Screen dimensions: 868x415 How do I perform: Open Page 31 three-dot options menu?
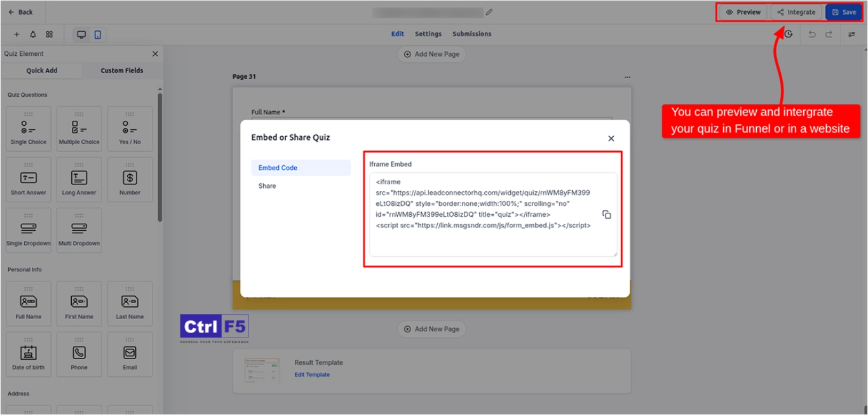(x=627, y=77)
